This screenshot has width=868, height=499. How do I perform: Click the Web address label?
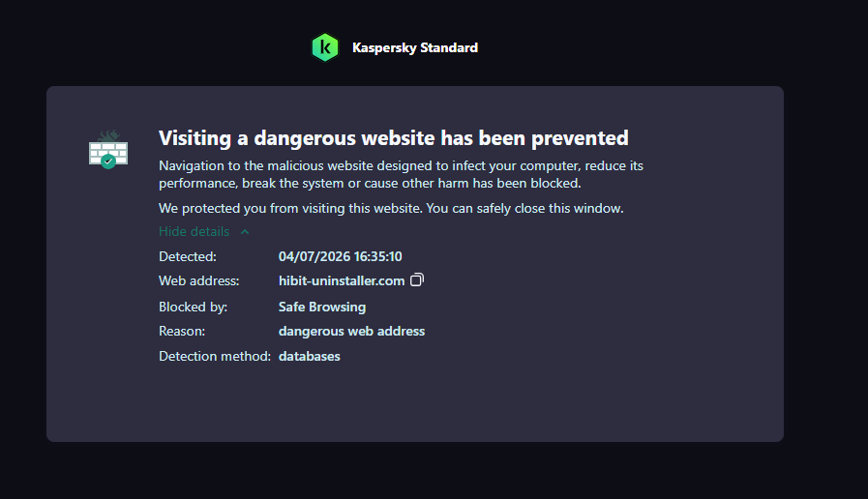pyautogui.click(x=199, y=280)
